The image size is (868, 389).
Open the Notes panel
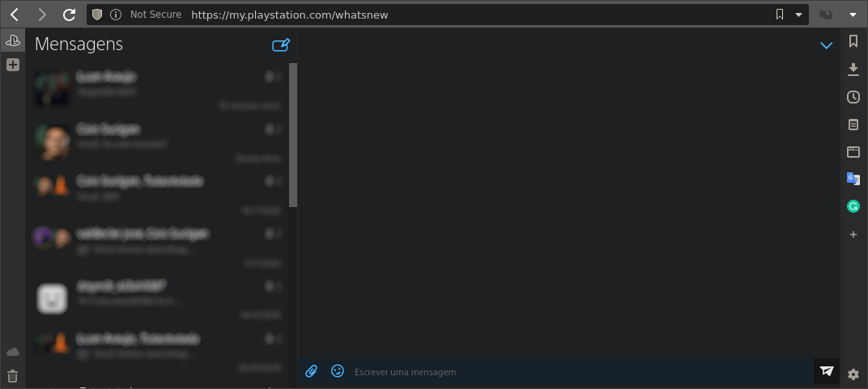tap(853, 125)
